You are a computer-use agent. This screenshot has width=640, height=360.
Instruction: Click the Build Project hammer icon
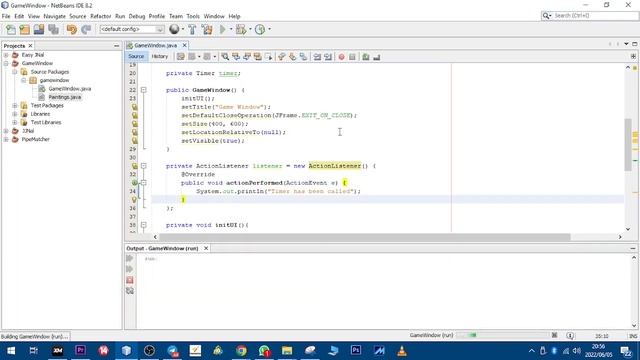click(192, 29)
